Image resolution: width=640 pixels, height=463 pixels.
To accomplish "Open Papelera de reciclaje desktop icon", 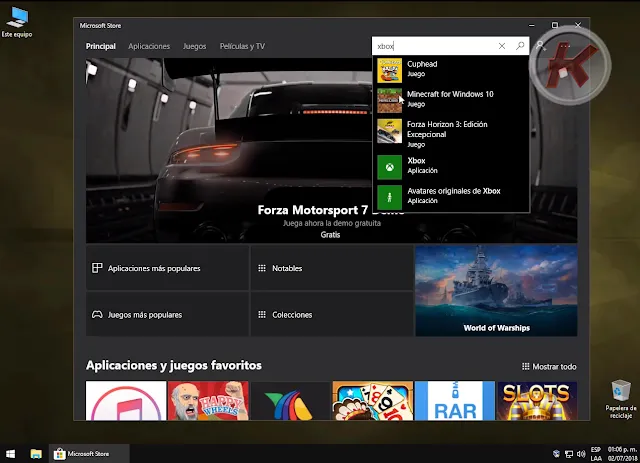I will 621,399.
